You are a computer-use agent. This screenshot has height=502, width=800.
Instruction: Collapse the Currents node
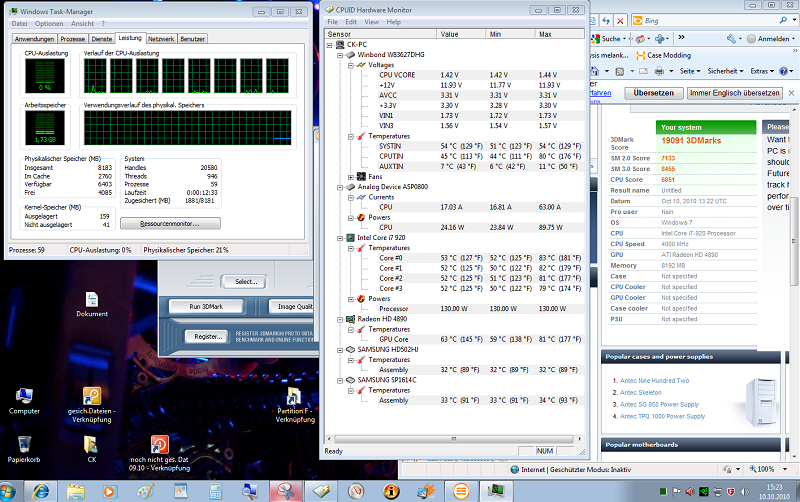point(351,197)
